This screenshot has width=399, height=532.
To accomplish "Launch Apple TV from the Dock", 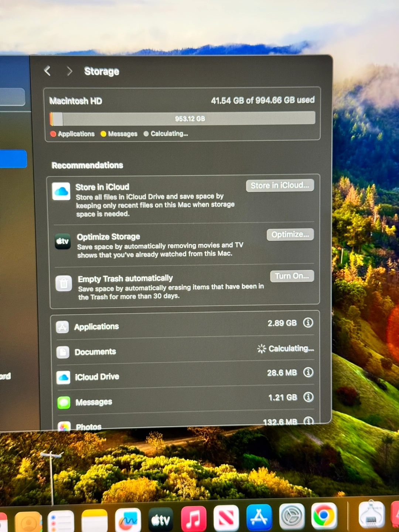I will [161, 519].
